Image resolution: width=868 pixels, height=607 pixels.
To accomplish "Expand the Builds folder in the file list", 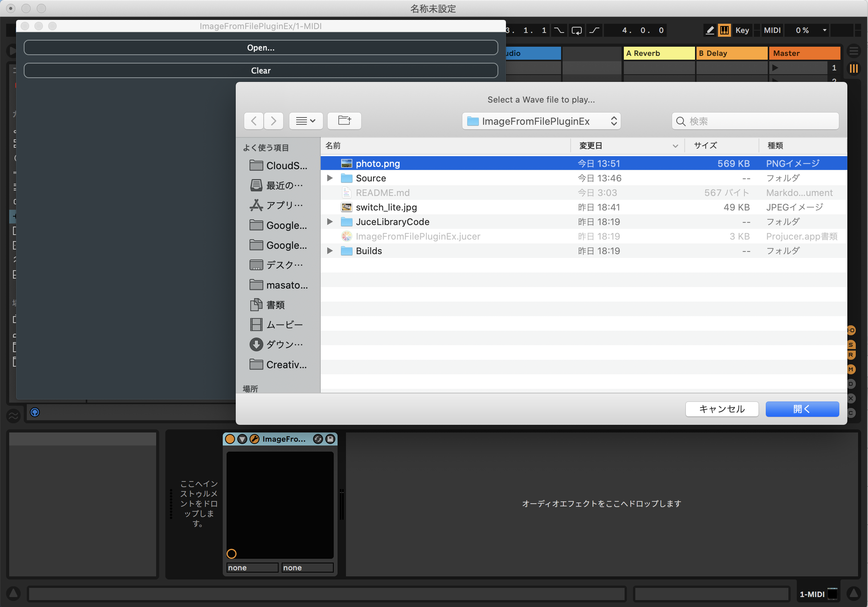I will [x=330, y=251].
